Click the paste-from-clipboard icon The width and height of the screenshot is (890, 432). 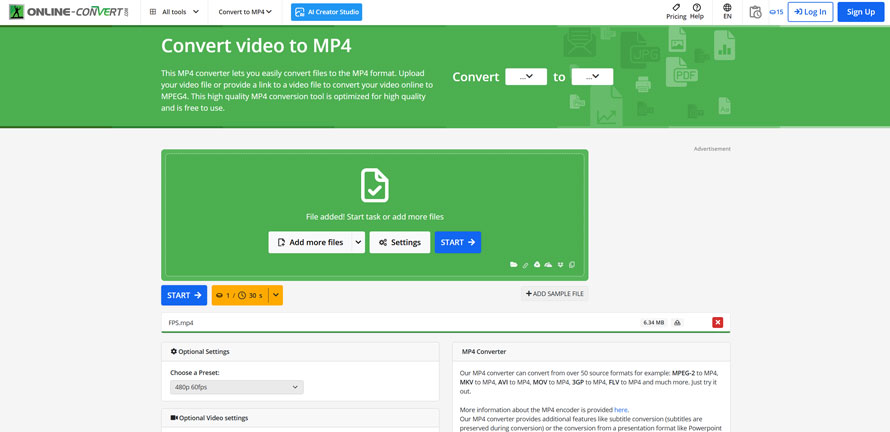coord(572,265)
